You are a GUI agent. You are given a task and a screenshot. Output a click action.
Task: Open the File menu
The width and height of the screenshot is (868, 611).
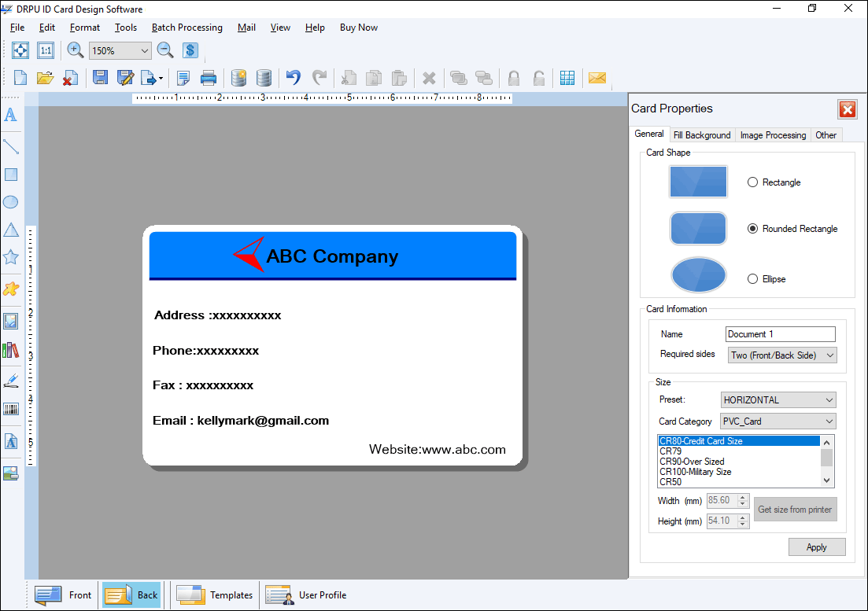(17, 28)
